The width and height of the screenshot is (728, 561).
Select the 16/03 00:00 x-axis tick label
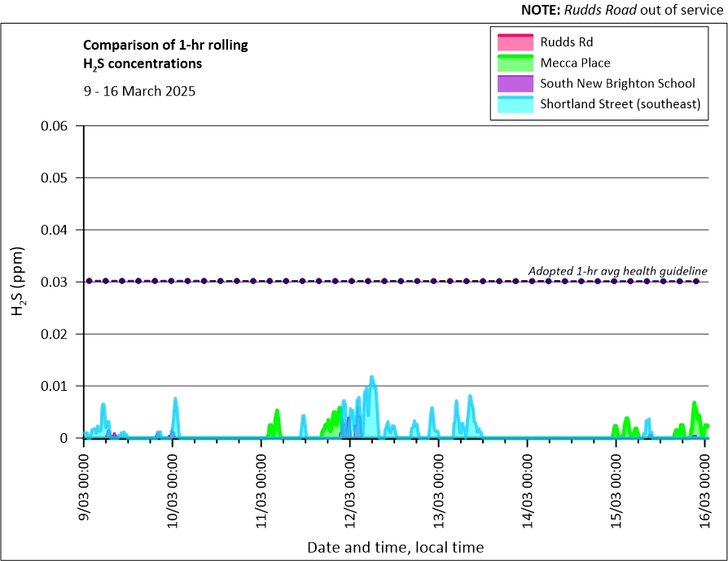tap(705, 484)
